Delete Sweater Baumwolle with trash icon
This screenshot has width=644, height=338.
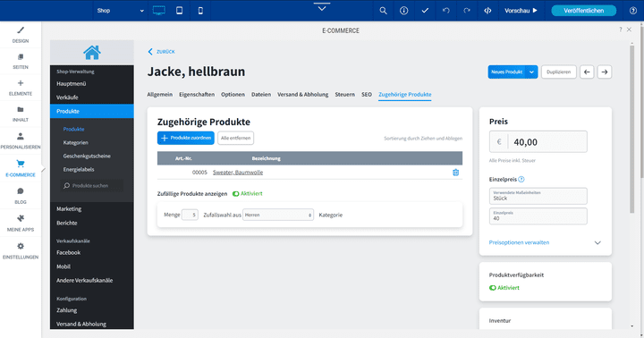click(x=455, y=173)
